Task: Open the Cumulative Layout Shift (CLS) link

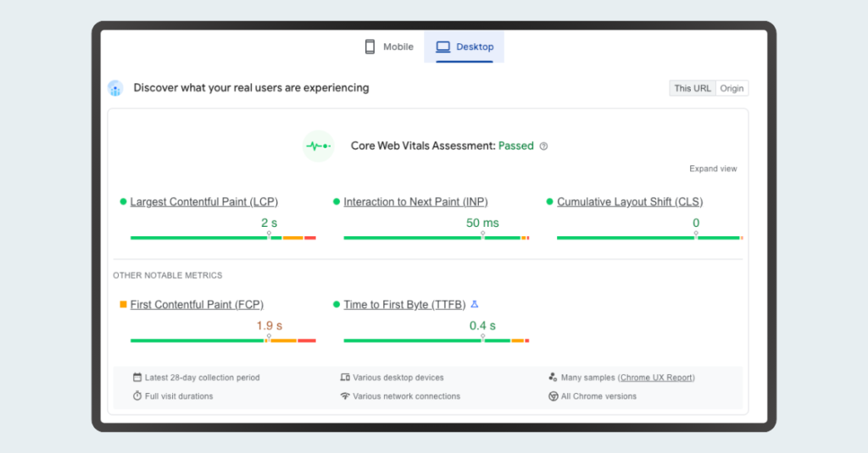Action: coord(630,202)
